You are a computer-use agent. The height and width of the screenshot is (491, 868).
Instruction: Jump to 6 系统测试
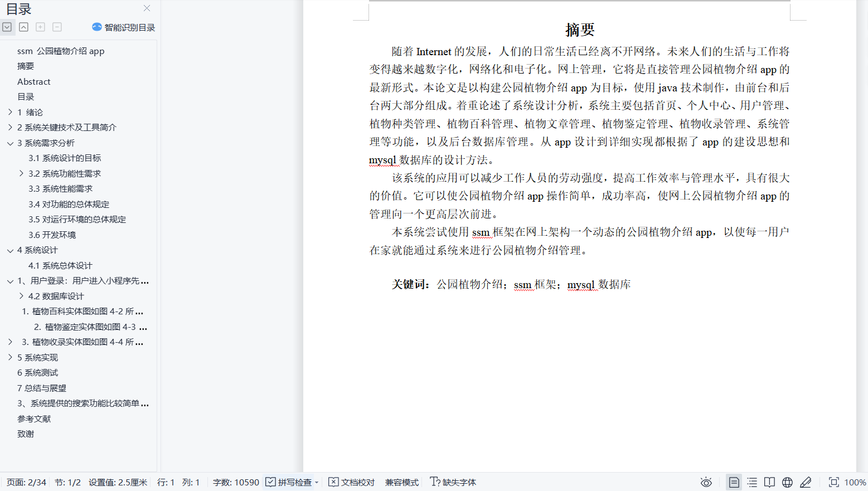coord(37,372)
